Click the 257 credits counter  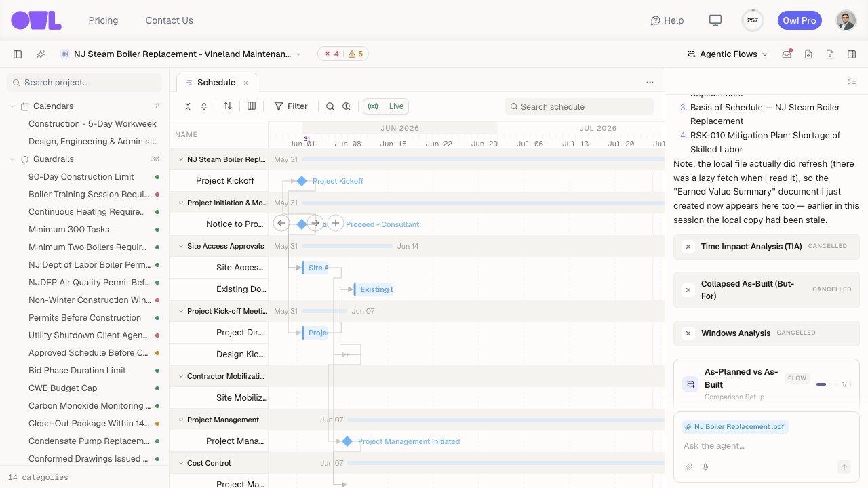753,20
